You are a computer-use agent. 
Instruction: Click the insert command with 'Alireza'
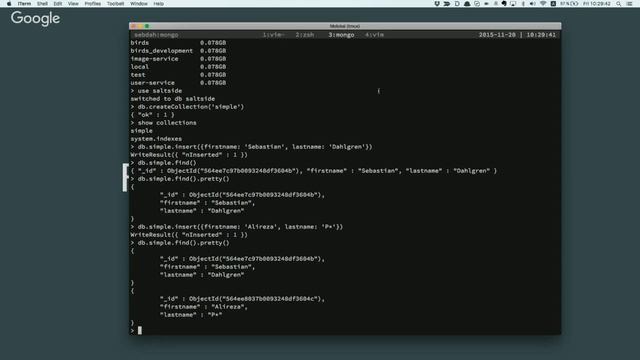pyautogui.click(x=237, y=227)
